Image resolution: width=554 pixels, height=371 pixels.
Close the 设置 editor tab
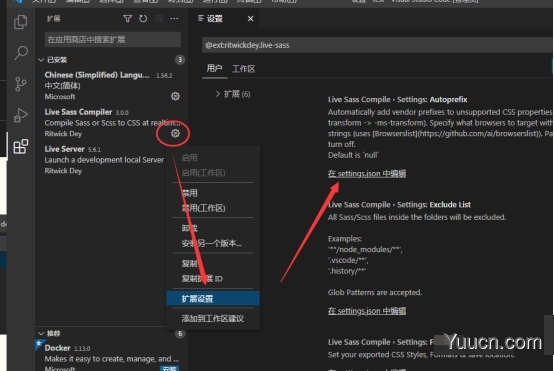(251, 18)
